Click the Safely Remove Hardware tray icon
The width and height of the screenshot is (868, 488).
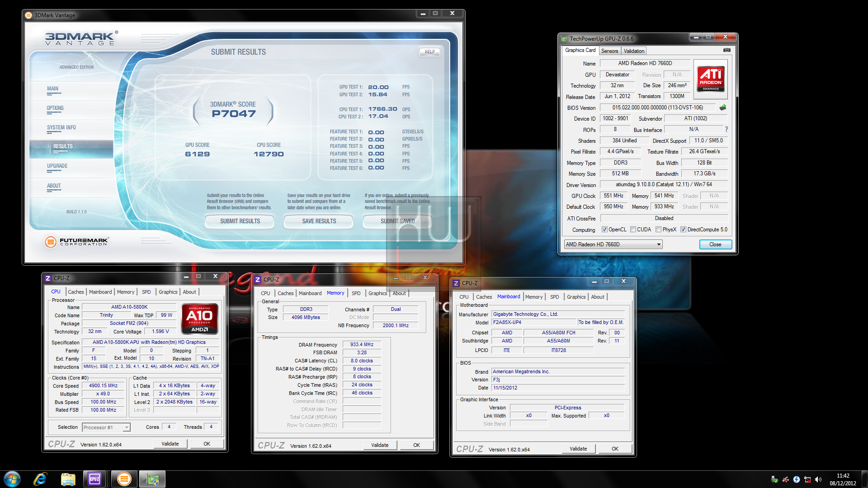pyautogui.click(x=774, y=479)
